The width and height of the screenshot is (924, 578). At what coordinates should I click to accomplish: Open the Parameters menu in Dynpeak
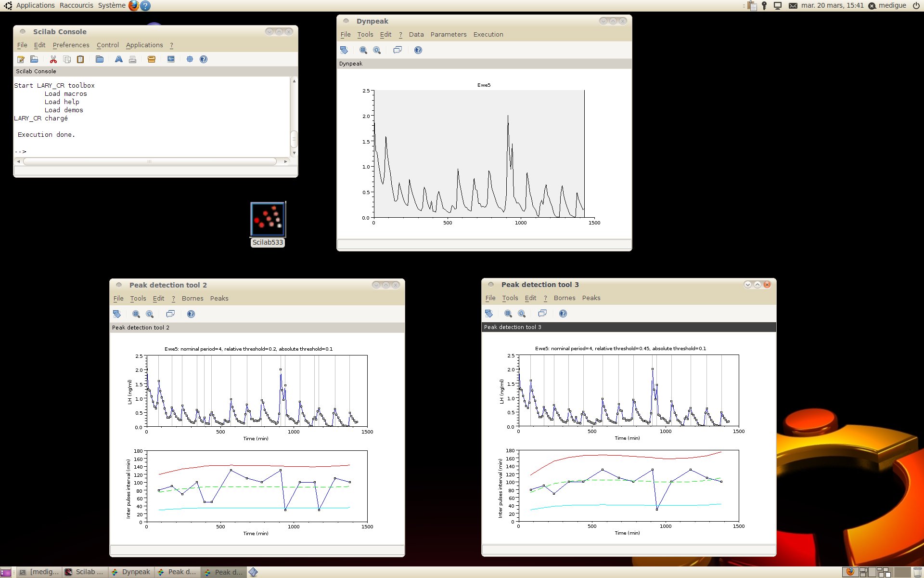click(x=449, y=35)
